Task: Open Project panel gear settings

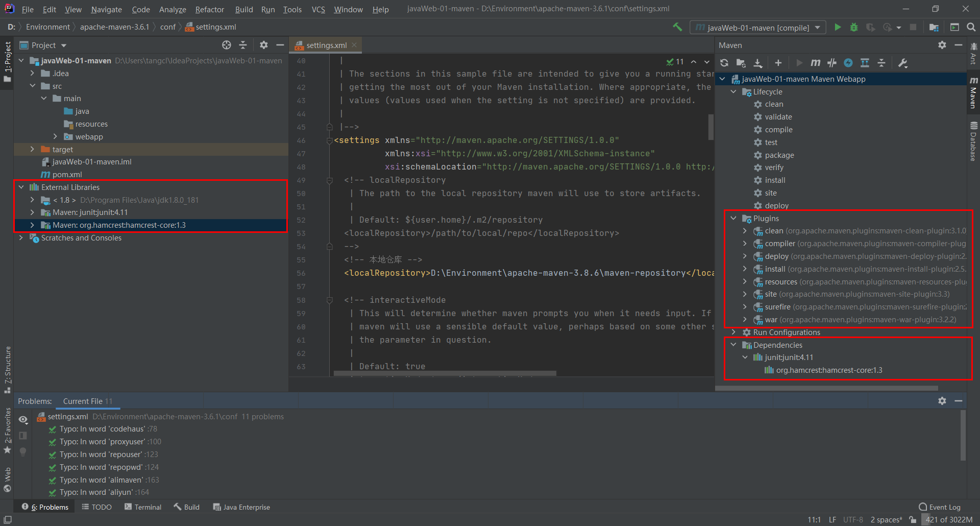Action: coord(263,45)
